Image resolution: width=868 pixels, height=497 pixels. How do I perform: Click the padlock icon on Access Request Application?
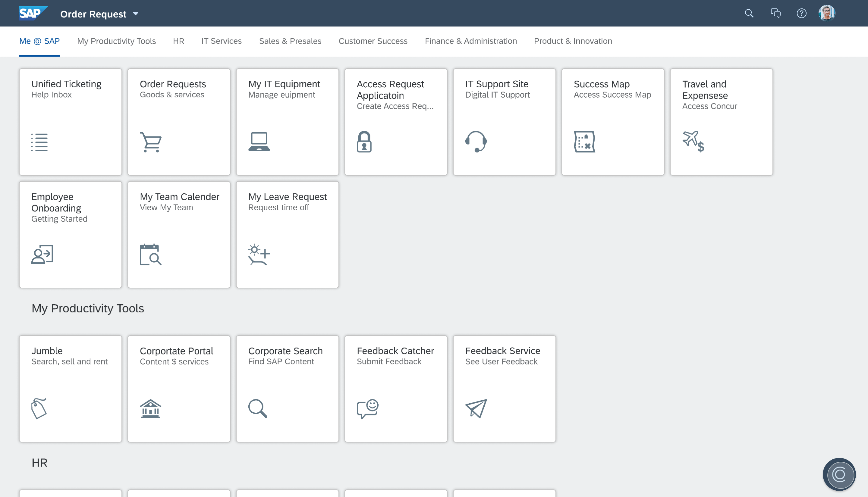(x=364, y=142)
